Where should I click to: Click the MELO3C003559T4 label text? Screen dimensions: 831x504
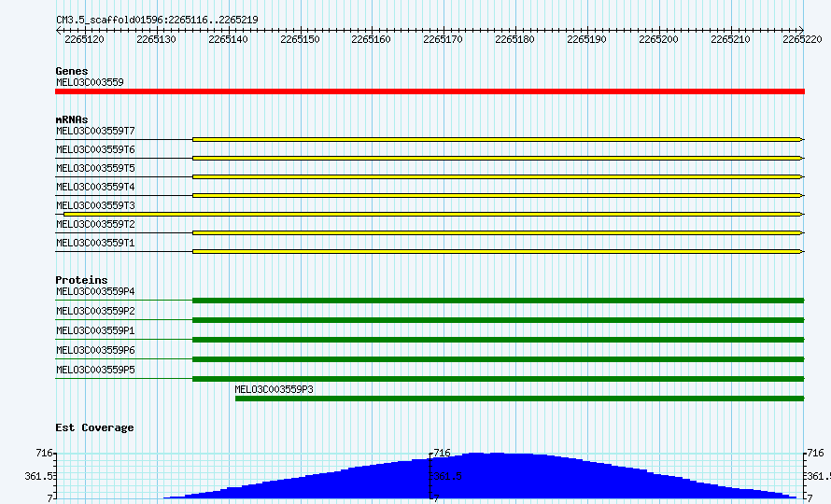click(95, 187)
